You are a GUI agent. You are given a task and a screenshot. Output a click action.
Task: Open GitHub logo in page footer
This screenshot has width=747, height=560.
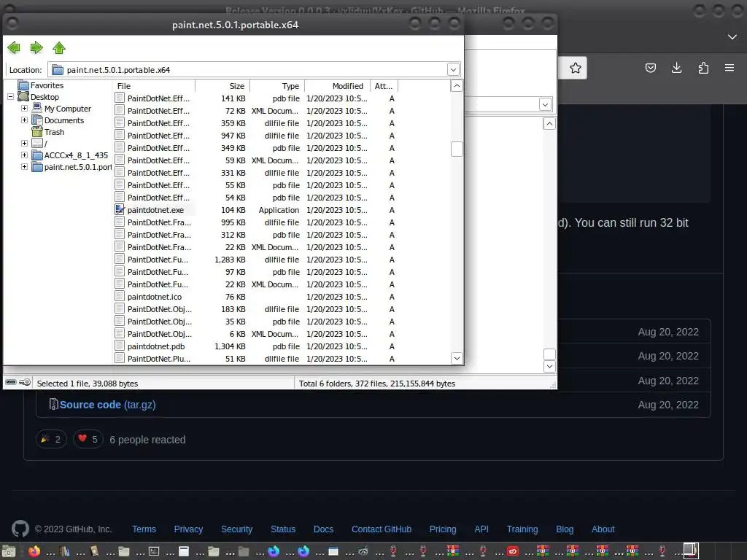coord(20,529)
